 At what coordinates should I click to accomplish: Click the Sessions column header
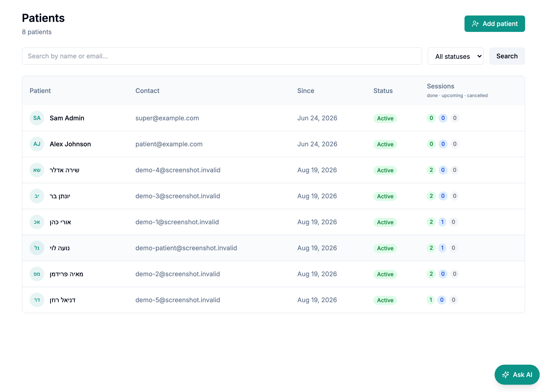coord(440,86)
